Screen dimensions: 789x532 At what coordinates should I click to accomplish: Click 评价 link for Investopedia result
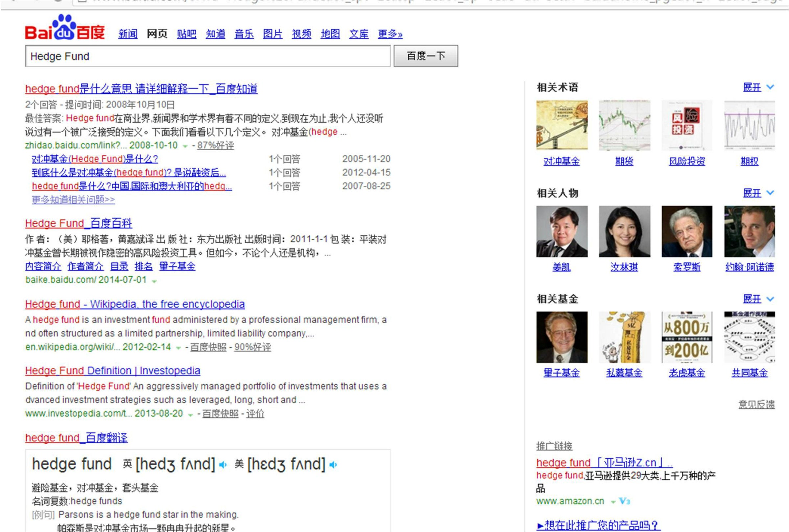pos(255,414)
